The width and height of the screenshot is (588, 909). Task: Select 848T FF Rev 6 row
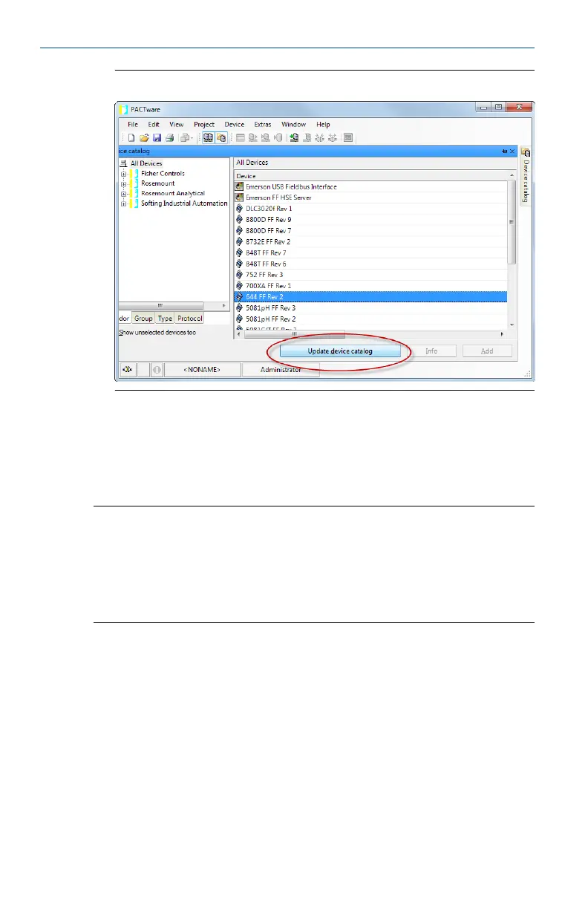(x=370, y=264)
